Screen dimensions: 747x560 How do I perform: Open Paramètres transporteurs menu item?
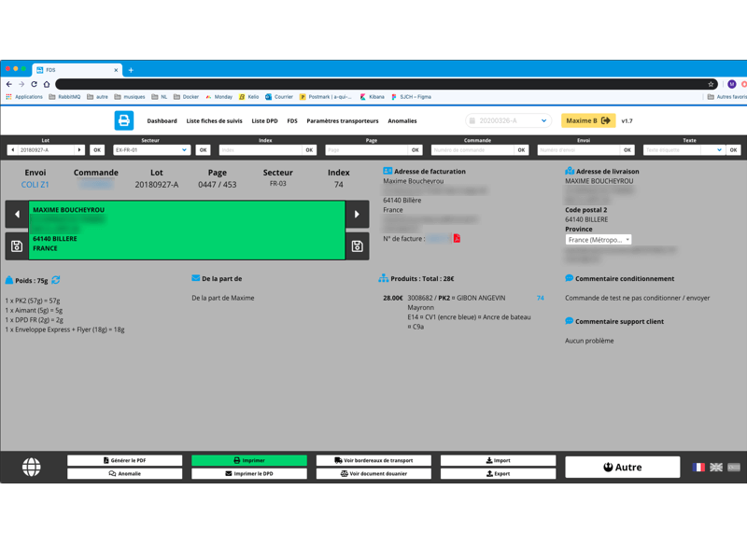343,121
